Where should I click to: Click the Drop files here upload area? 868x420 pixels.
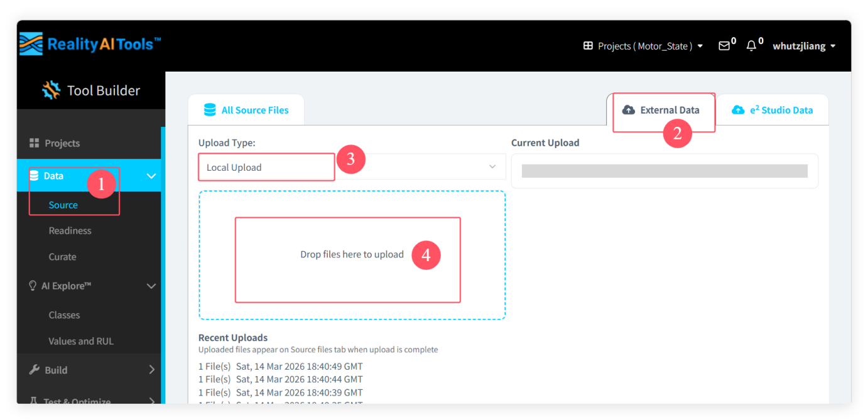[352, 255]
